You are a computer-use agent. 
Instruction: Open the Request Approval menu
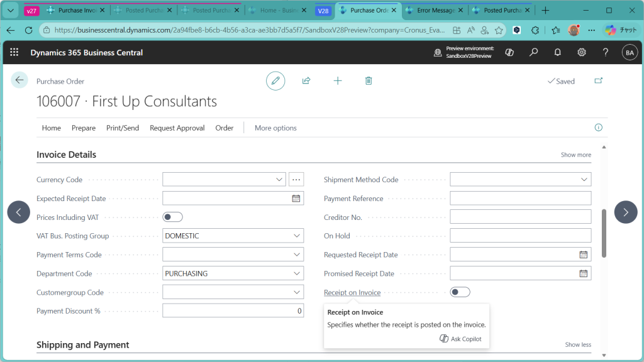point(177,128)
